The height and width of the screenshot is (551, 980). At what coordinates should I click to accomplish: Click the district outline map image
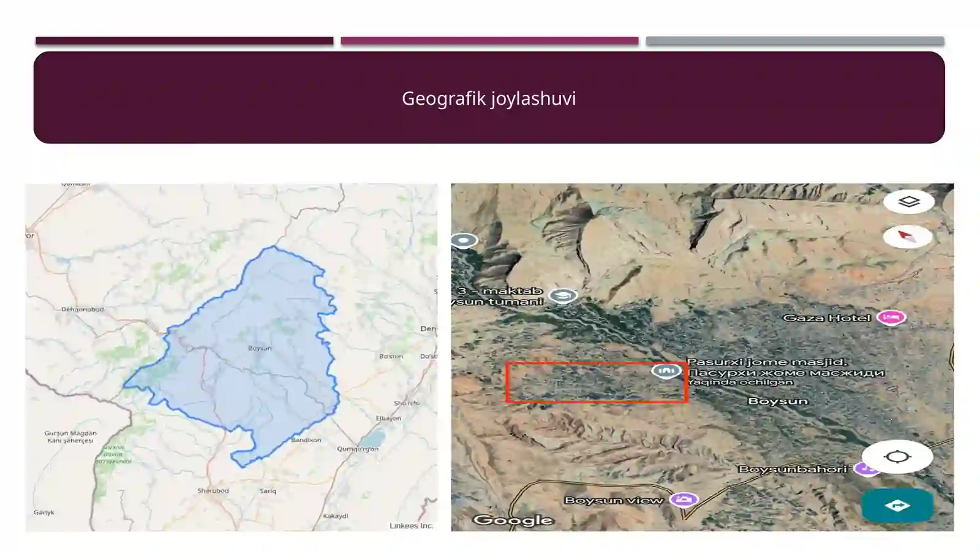[x=232, y=357]
